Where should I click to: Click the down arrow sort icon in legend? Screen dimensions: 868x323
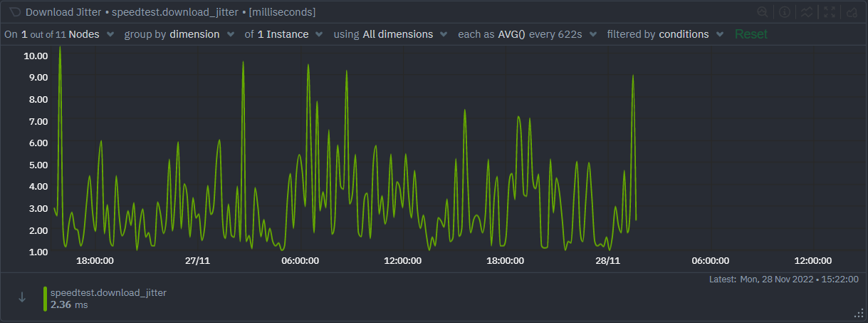(x=22, y=297)
